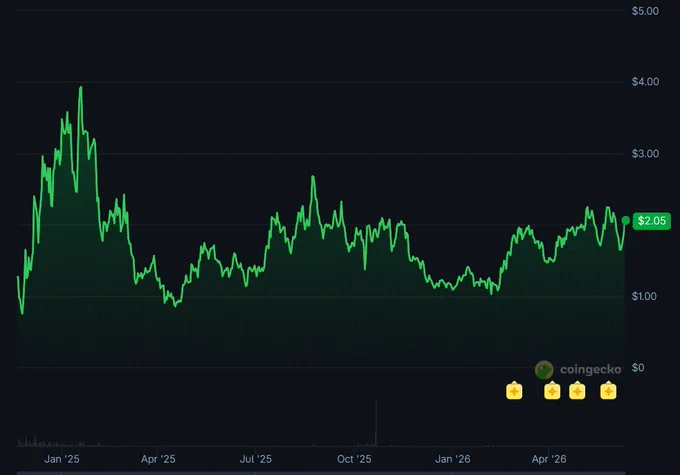680x475 pixels.
Task: Click the $1.00 price axis label
Action: click(x=644, y=296)
